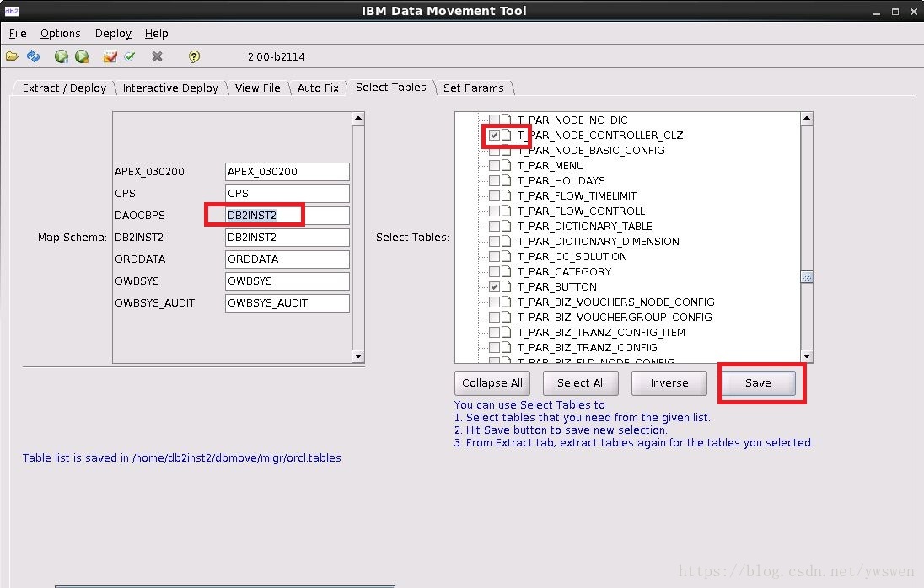Click the gray X cancel toolbar icon
The height and width of the screenshot is (588, 924).
click(x=157, y=56)
